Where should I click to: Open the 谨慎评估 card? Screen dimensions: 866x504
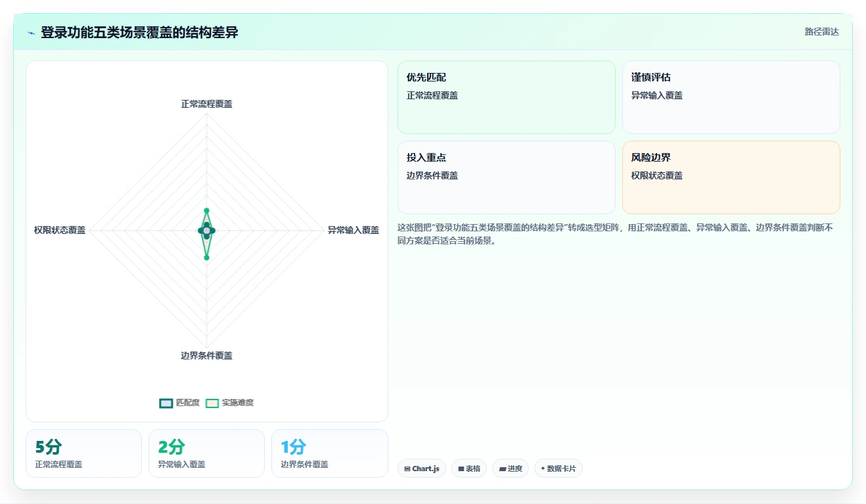coord(731,97)
